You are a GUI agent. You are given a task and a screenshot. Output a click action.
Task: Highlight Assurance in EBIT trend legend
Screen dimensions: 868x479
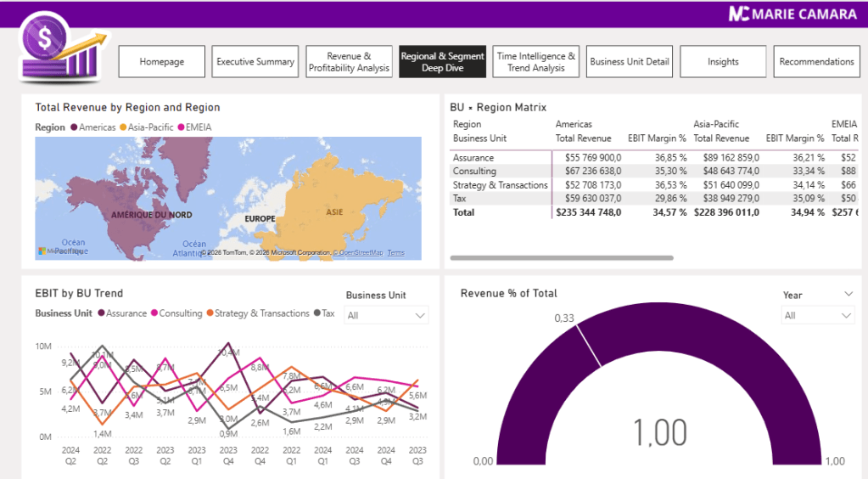101,313
